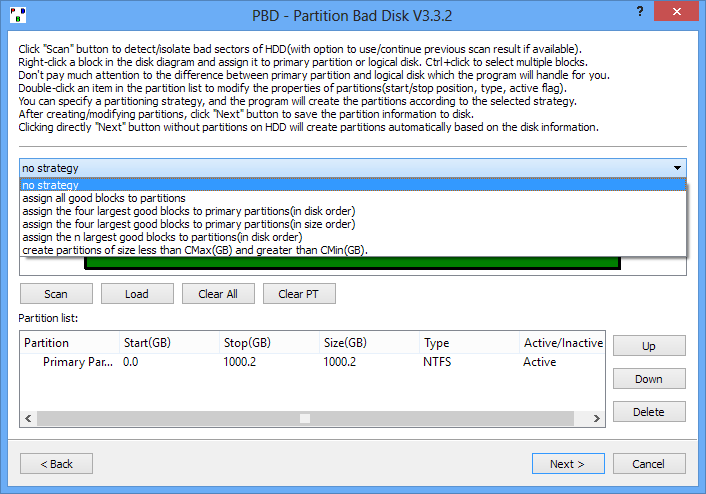This screenshot has height=494, width=706.
Task: Click the Clear PT button
Action: coord(299,294)
